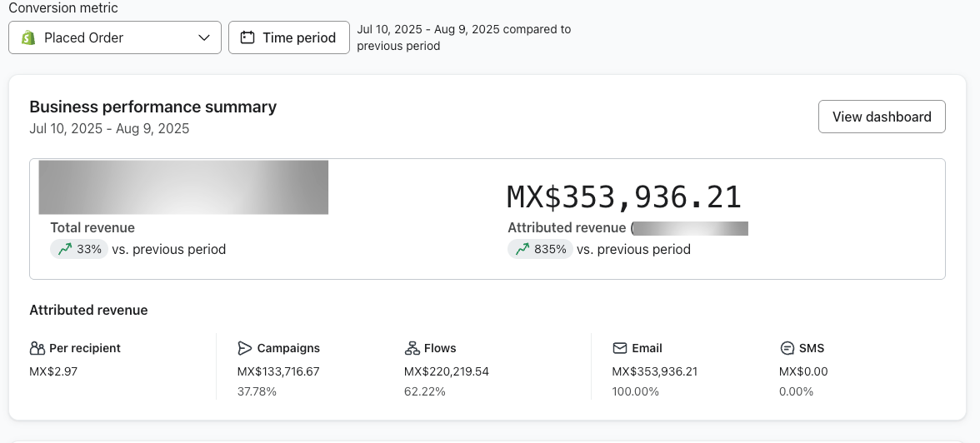The height and width of the screenshot is (443, 980).
Task: Click the 33% total revenue change badge
Action: click(79, 249)
